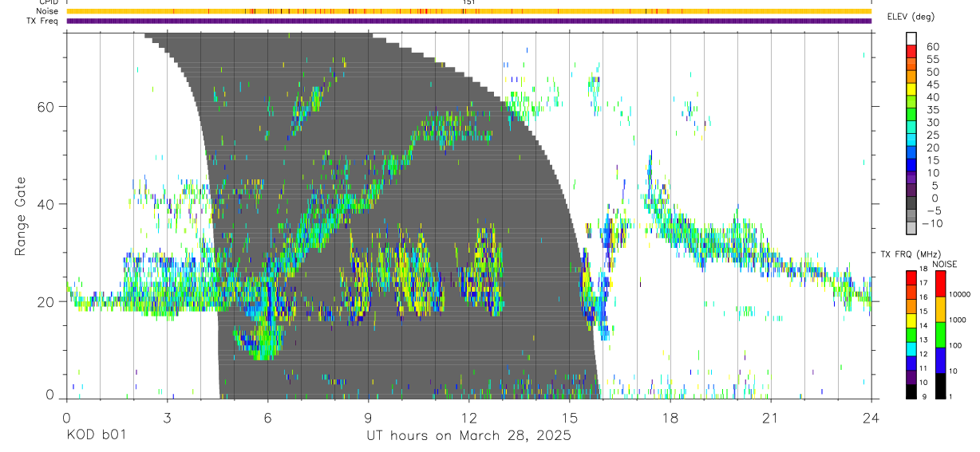980x452 pixels.
Task: Click the "NOISE" legend title
Action: pyautogui.click(x=944, y=264)
